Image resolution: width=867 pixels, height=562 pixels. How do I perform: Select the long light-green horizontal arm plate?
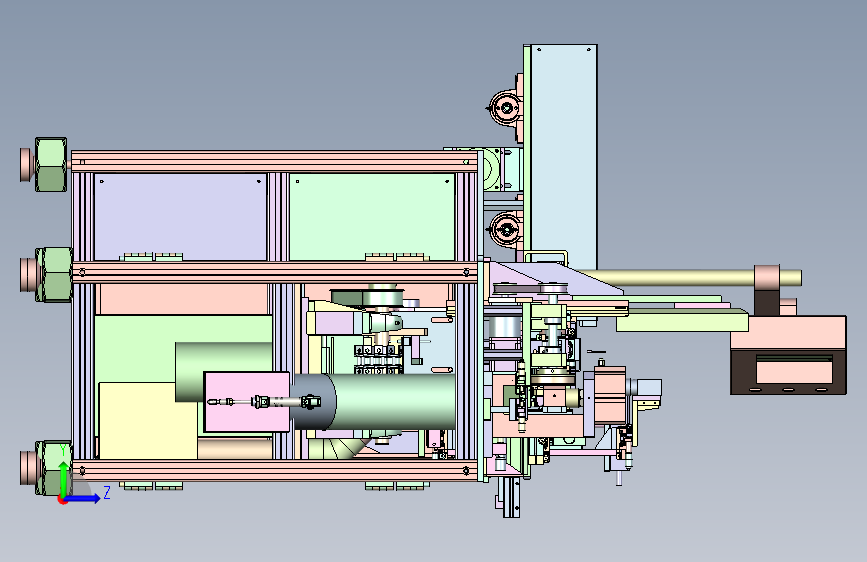tap(682, 320)
